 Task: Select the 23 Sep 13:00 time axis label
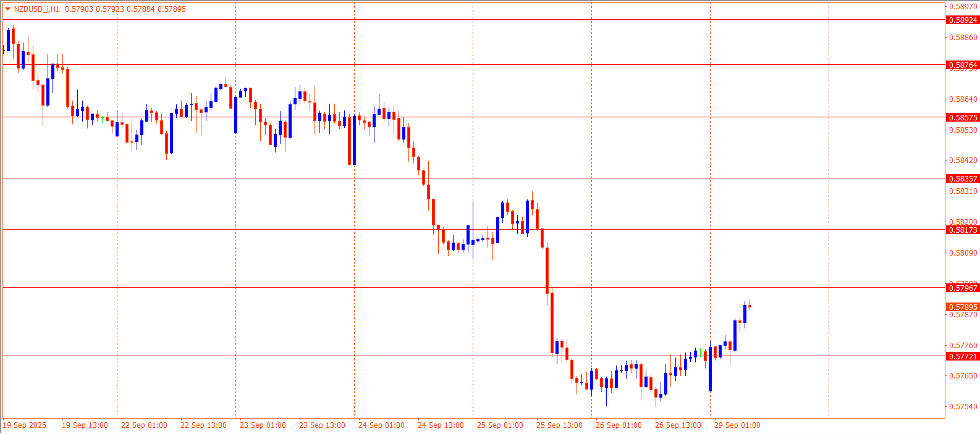[322, 425]
